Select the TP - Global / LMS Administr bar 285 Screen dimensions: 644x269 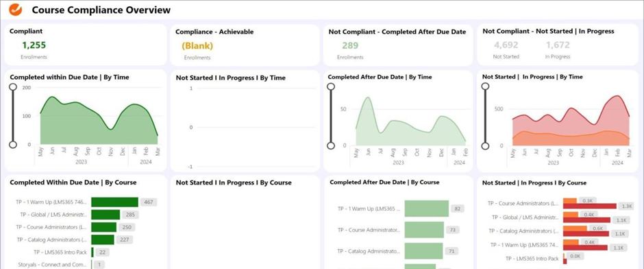106,215
